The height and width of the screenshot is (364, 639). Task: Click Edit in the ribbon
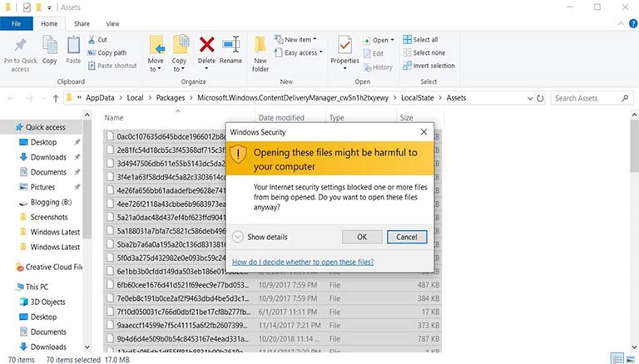click(x=374, y=54)
